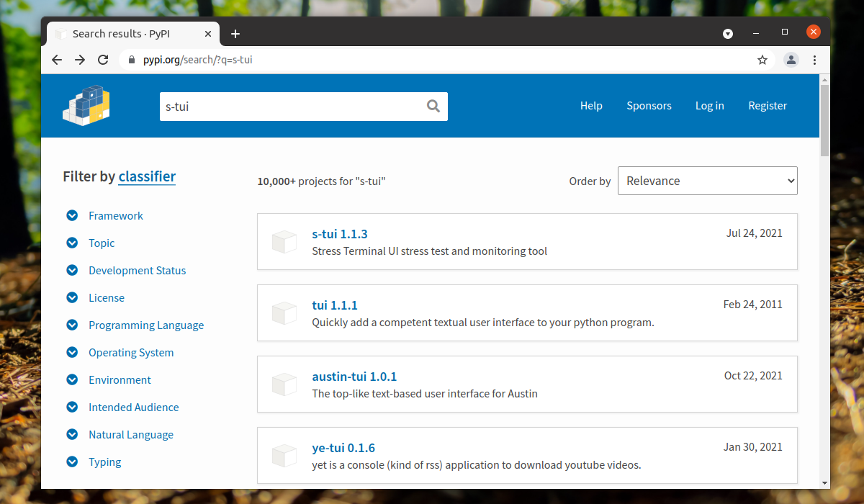Screen dimensions: 864x504
Task: Click in the PyPI search field
Action: [288, 106]
